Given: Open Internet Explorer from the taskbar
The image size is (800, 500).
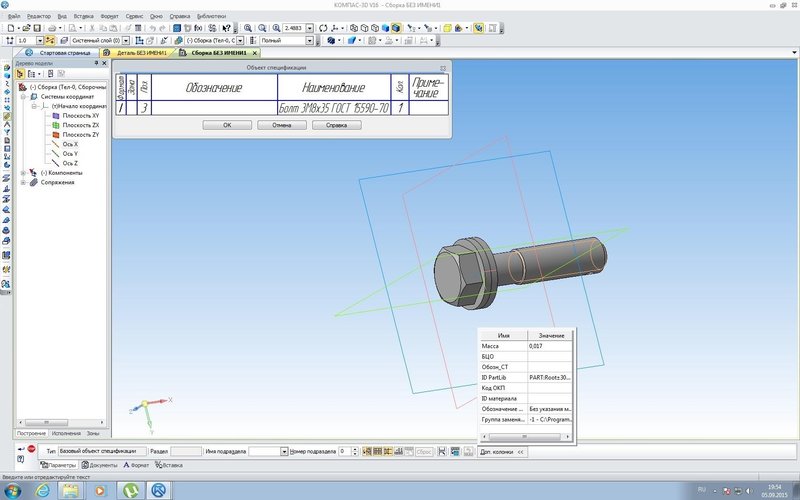Looking at the screenshot, I should click(x=43, y=491).
